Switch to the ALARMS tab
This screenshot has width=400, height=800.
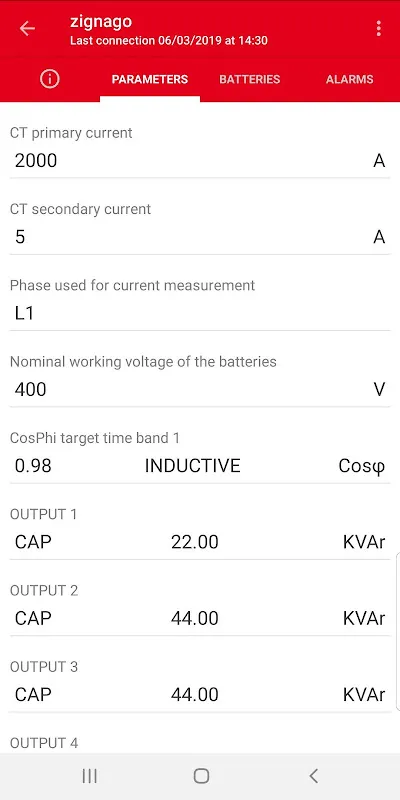tap(349, 79)
